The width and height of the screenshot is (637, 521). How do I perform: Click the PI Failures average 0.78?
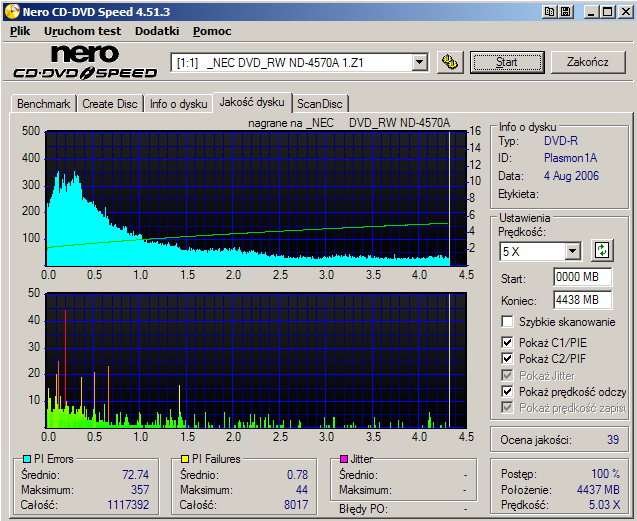(x=297, y=475)
